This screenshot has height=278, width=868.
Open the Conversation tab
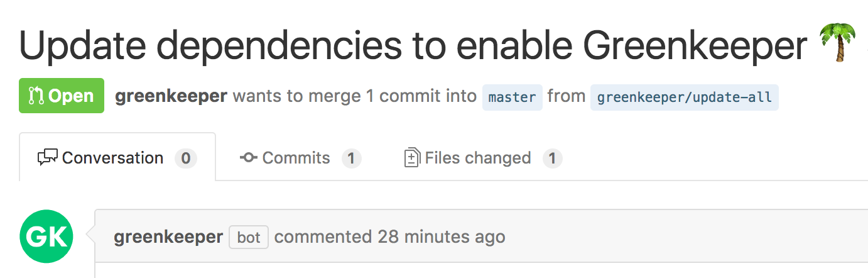point(117,157)
